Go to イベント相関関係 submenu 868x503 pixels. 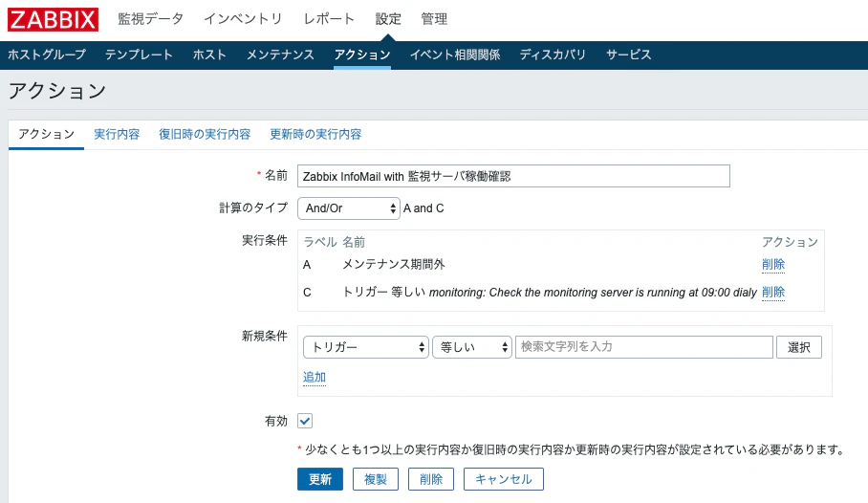coord(454,55)
